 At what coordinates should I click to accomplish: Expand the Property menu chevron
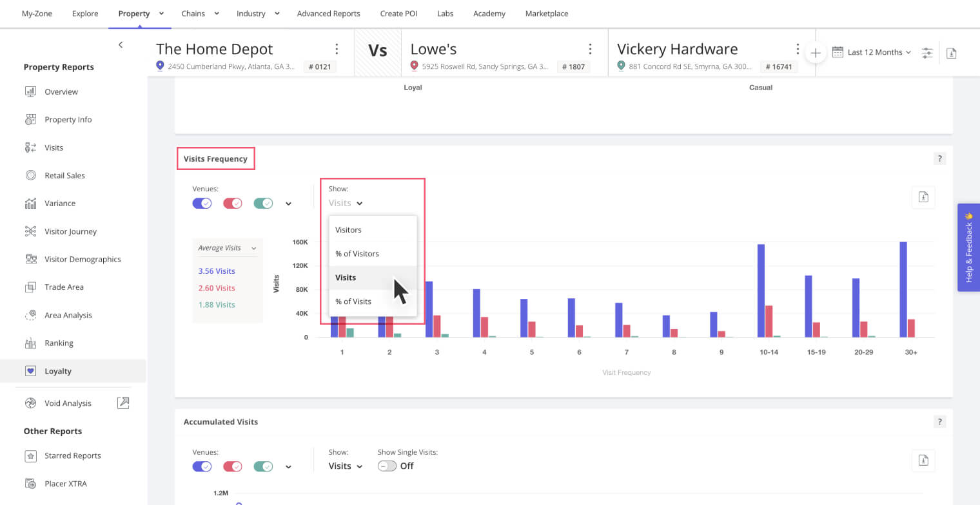pos(161,13)
